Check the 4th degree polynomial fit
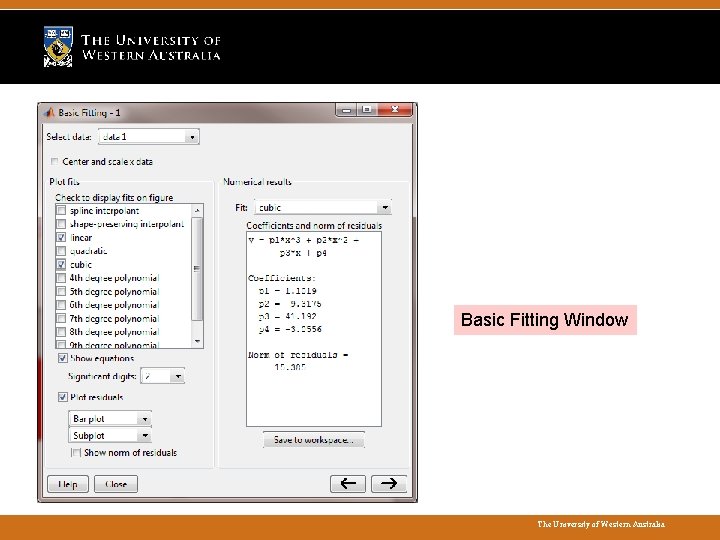The height and width of the screenshot is (540, 720). [x=61, y=278]
